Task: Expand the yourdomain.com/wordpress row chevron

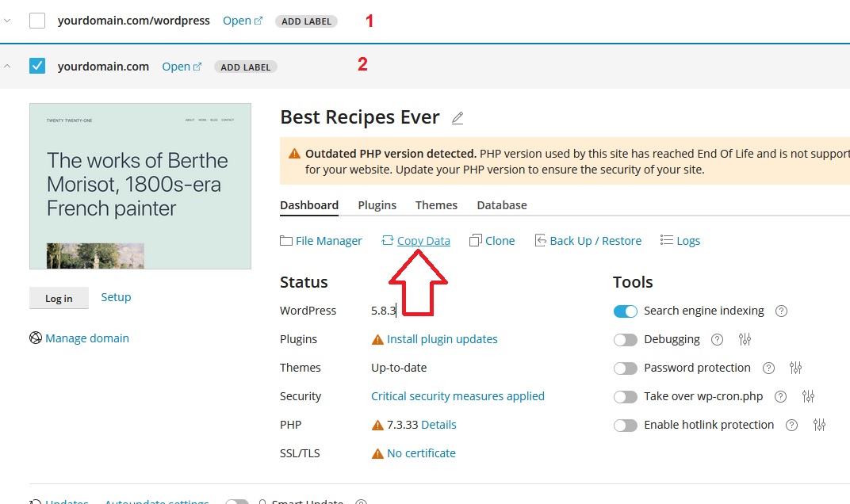Action: 8,21
